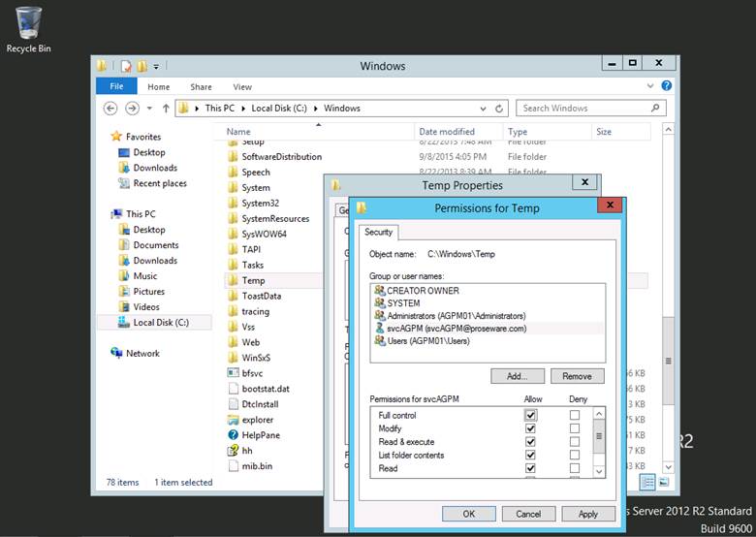756x537 pixels.
Task: Uncheck Allow for Read & execute
Action: click(x=530, y=442)
